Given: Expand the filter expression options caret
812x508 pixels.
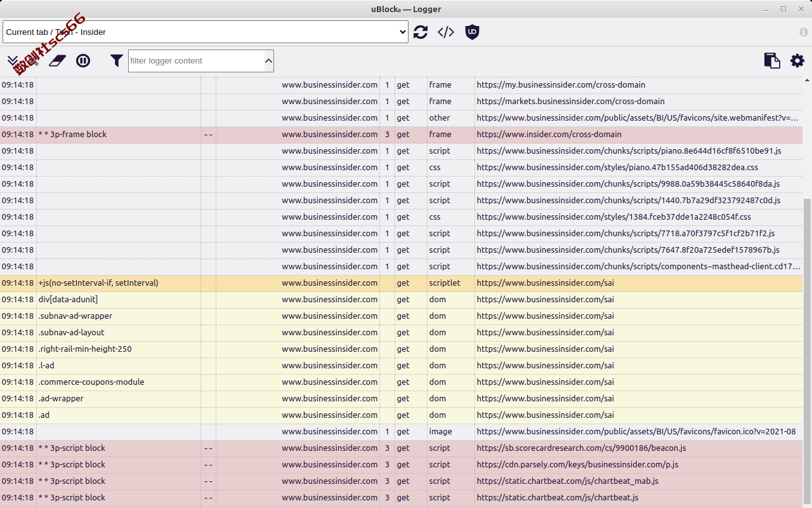Looking at the screenshot, I should [269, 61].
